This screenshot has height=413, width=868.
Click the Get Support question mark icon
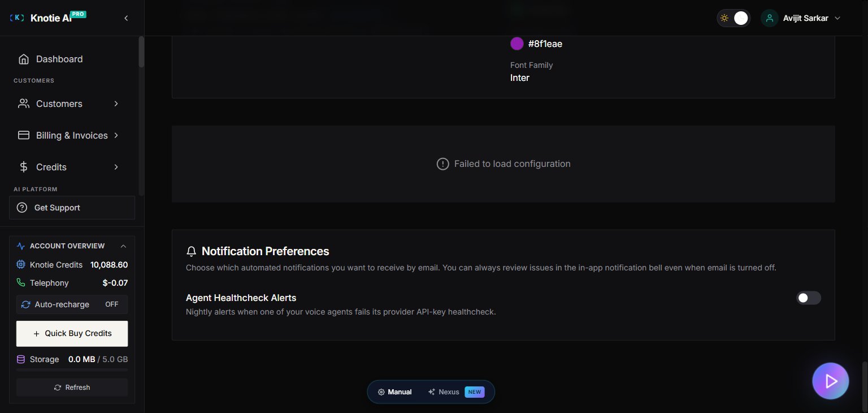pyautogui.click(x=22, y=208)
